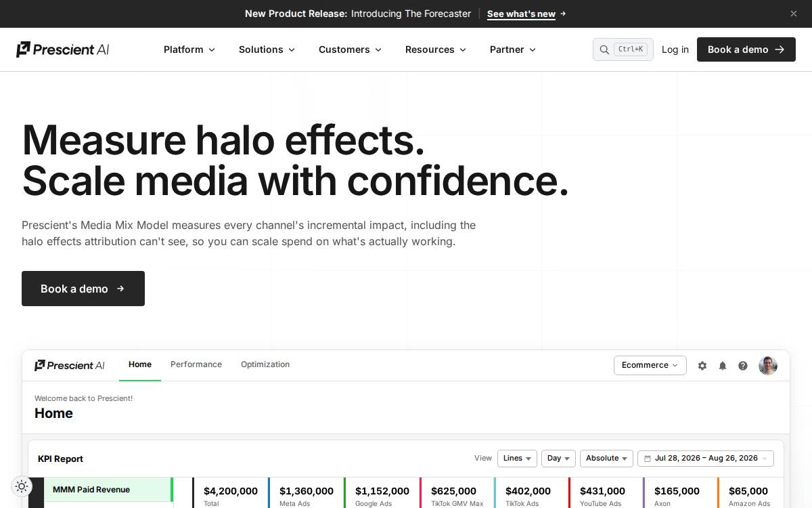The image size is (812, 508).
Task: Expand the Platform menu
Action: (189, 49)
